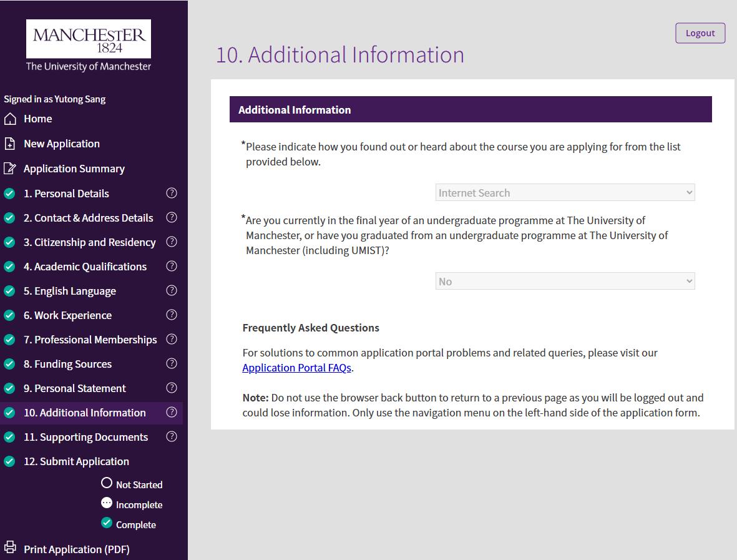737x560 pixels.
Task: Click the University of Manchester logo
Action: 89,45
